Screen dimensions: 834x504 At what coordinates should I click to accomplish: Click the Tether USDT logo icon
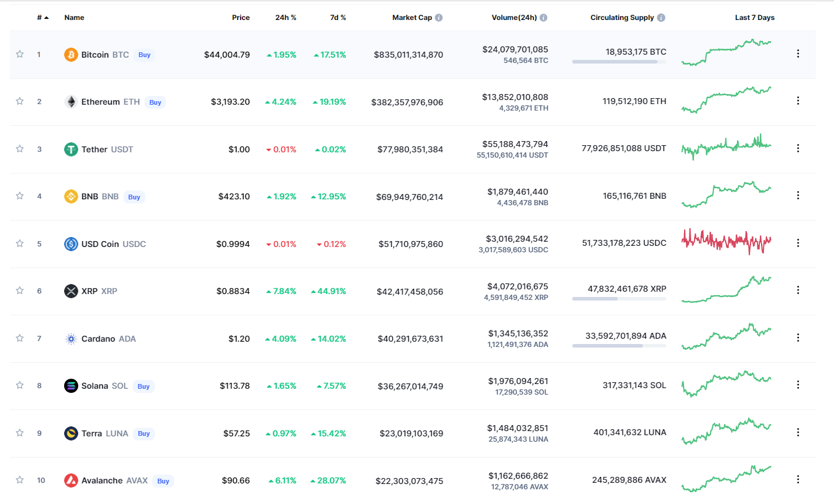71,149
